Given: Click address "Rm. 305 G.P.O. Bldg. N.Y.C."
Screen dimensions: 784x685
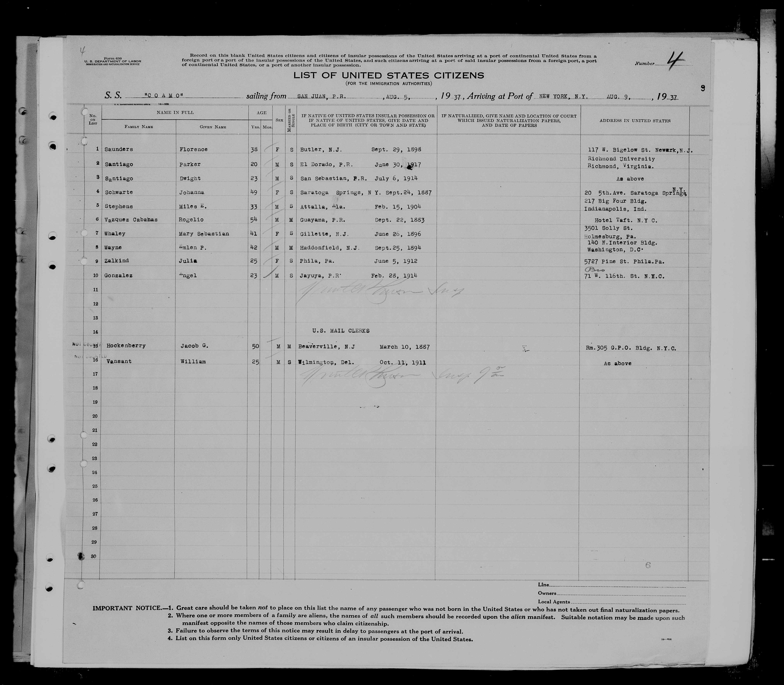Looking at the screenshot, I should (631, 348).
